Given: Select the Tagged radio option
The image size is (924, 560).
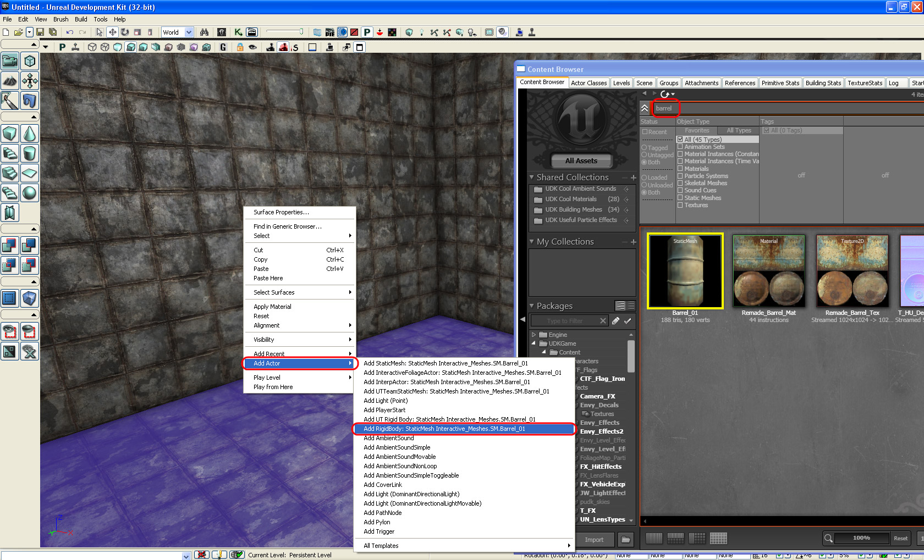Looking at the screenshot, I should coord(644,148).
